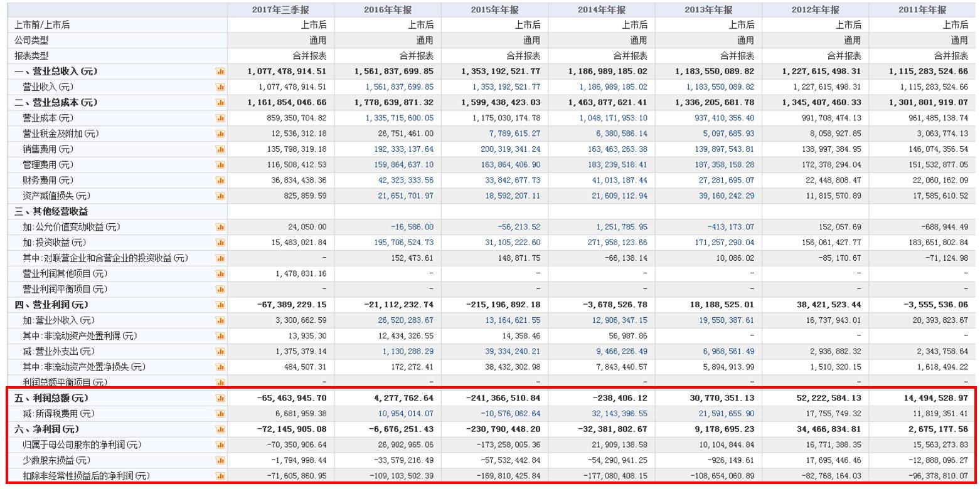View chart for 非流动资产处置净损失
The width and height of the screenshot is (980, 489).
[220, 367]
